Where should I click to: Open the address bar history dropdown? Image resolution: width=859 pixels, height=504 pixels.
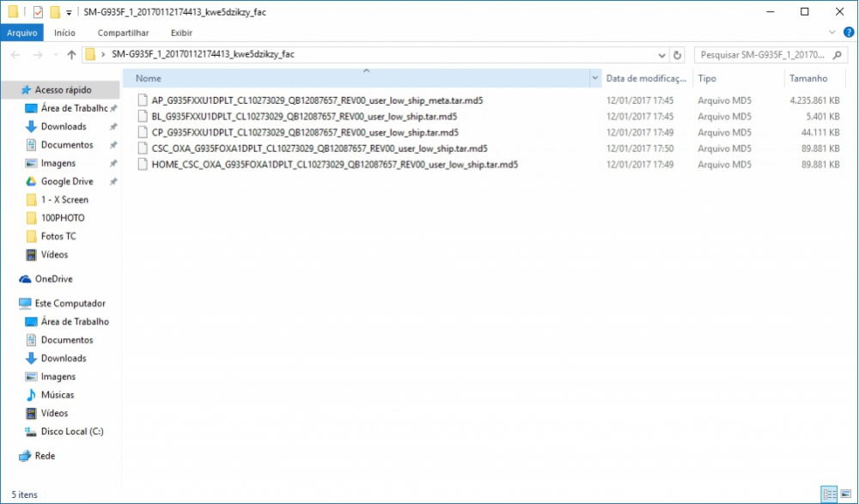(x=663, y=55)
